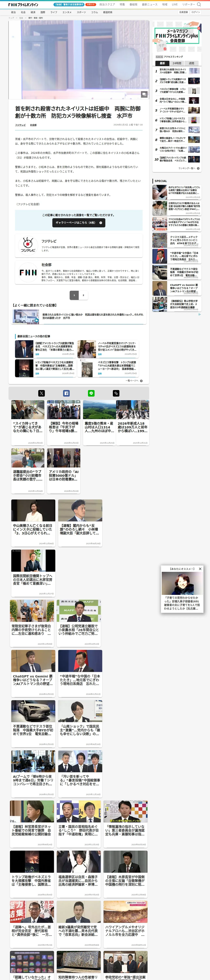
Task: Click the 事件・事故・裁判 breadcrumb
Action: 35,18
